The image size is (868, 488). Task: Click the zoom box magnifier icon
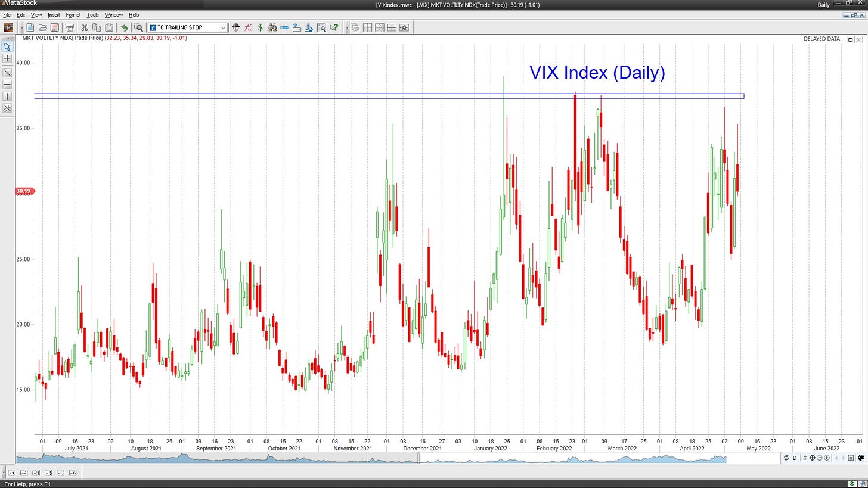coord(139,27)
